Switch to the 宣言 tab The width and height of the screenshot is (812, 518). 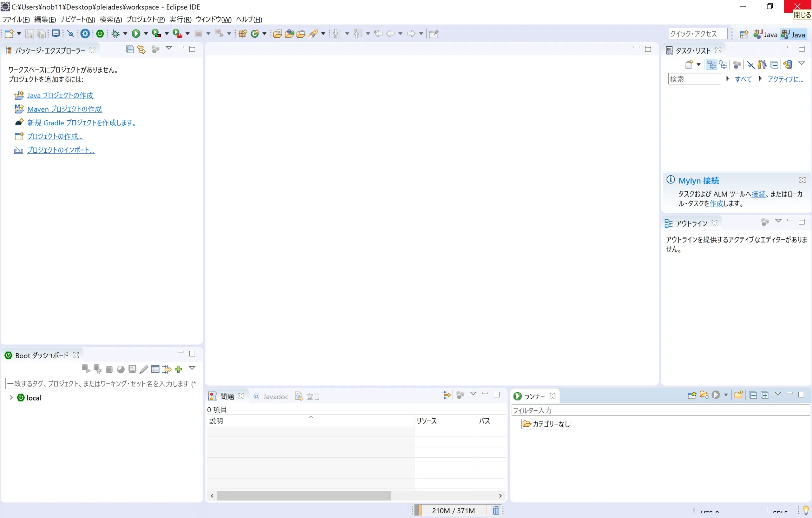tap(308, 396)
